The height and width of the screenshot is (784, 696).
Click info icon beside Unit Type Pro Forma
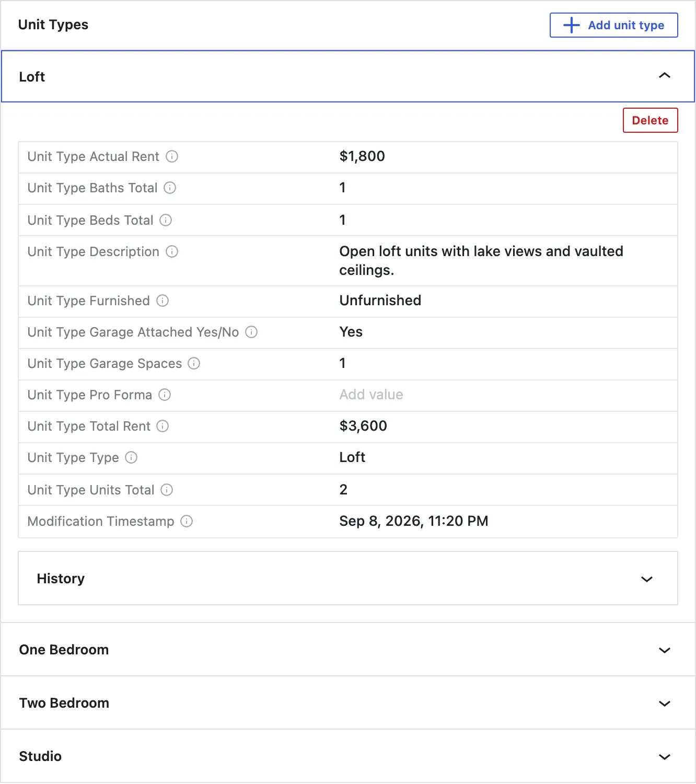165,395
